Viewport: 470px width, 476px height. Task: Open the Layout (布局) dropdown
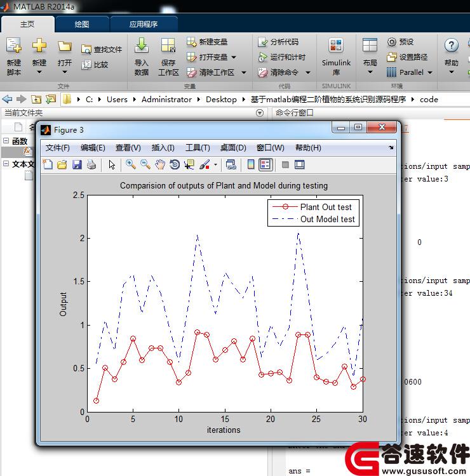point(370,72)
